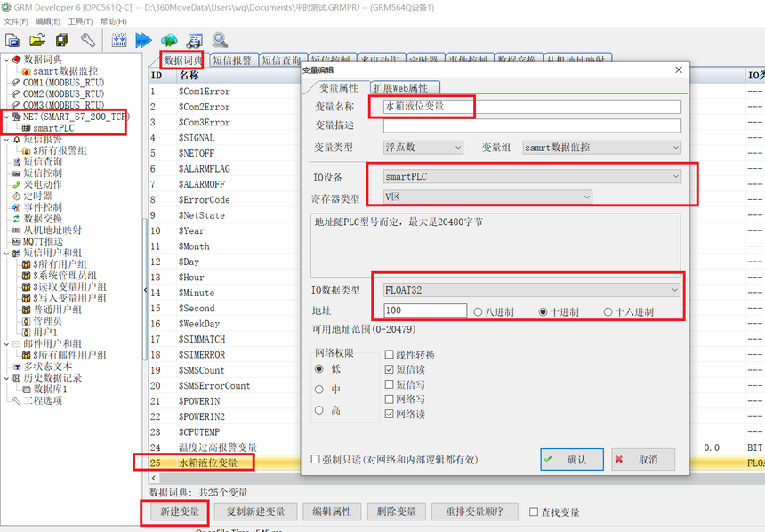Click the magnifier search toolbar icon
765x532 pixels.
(220, 40)
